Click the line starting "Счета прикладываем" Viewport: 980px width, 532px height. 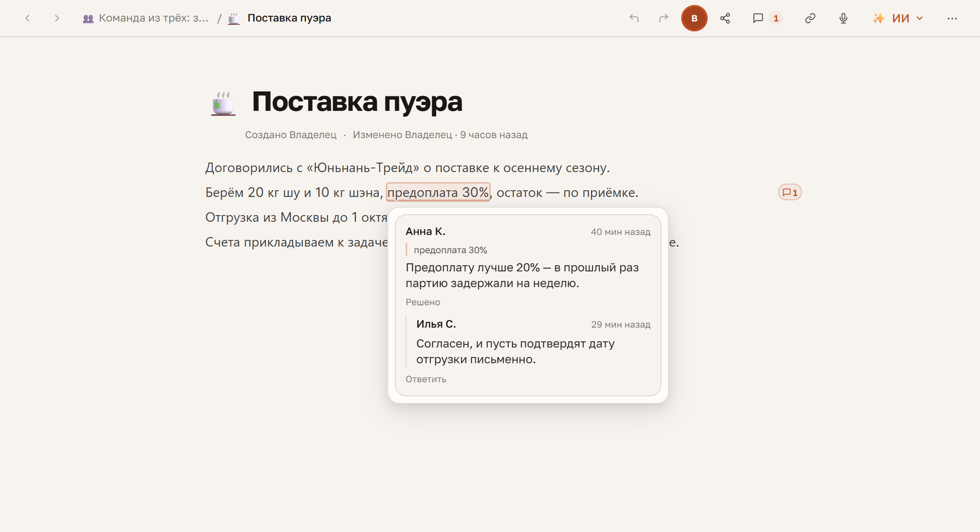[x=297, y=242]
